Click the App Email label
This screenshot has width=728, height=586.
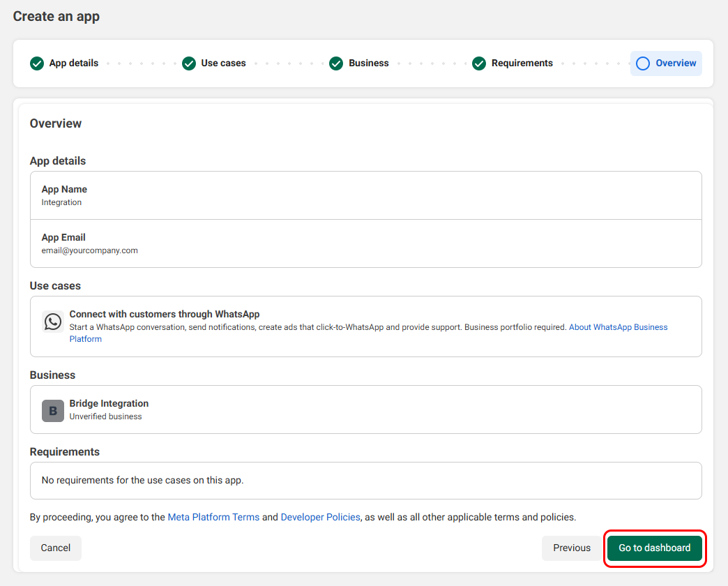[x=63, y=237]
